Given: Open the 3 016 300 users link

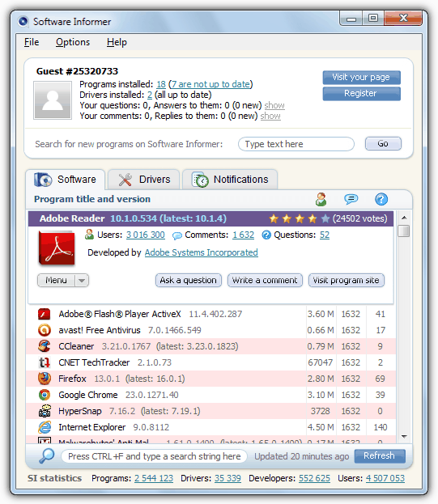Looking at the screenshot, I should 146,235.
